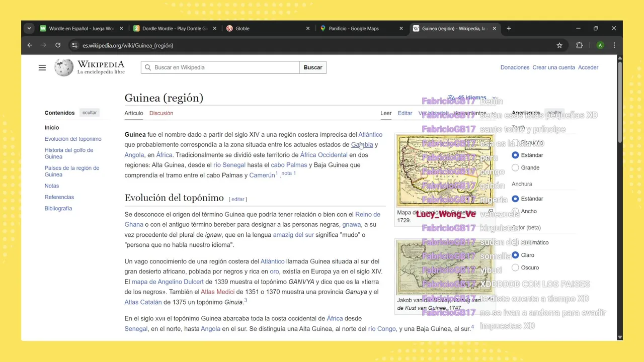Viewport: 644px width, 362px height.
Task: Open the 1729 Guinea map thumbnail
Action: click(445, 170)
